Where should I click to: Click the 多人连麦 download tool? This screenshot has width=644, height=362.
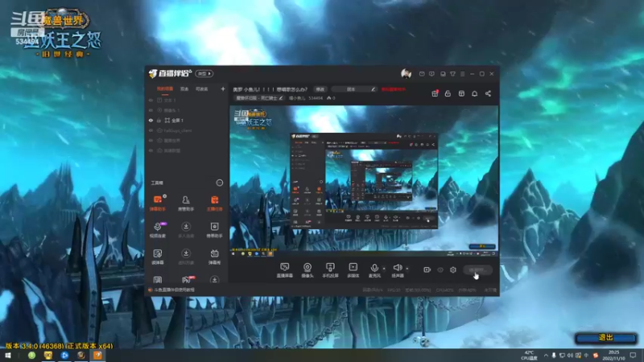click(186, 230)
